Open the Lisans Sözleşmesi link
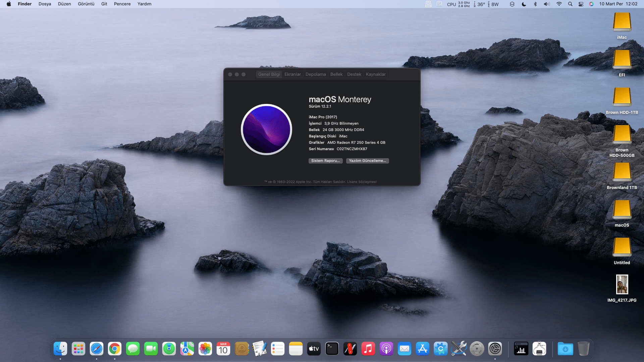 [362, 182]
